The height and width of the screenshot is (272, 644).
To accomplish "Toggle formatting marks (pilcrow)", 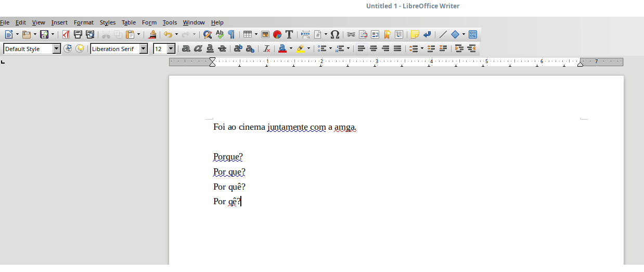I will pyautogui.click(x=231, y=34).
